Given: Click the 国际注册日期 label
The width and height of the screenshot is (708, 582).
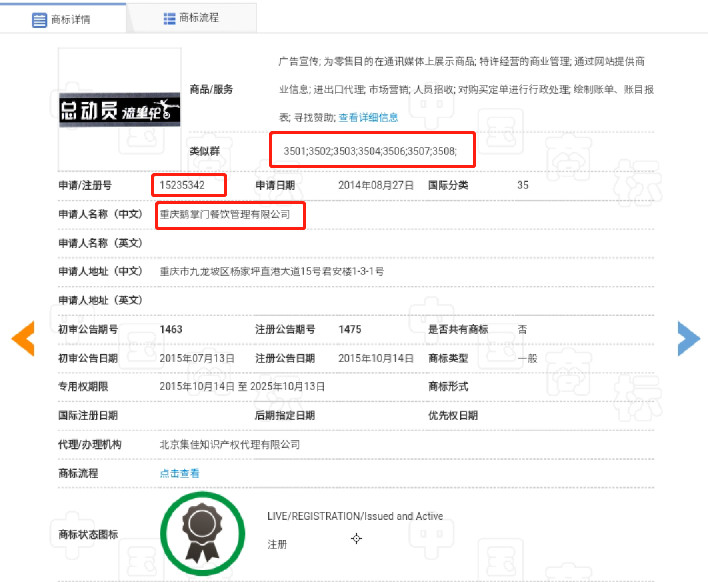Looking at the screenshot, I should point(88,415).
